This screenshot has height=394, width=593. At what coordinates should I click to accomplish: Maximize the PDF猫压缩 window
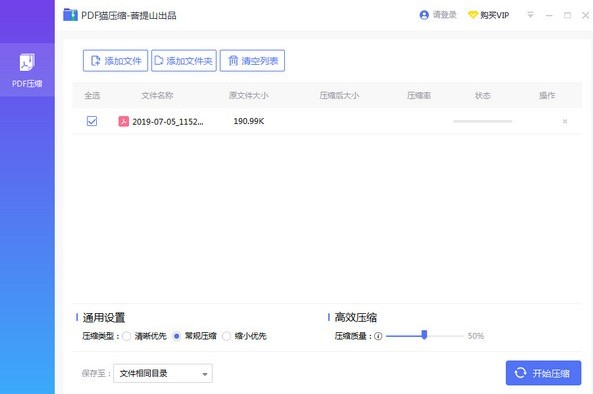click(567, 15)
